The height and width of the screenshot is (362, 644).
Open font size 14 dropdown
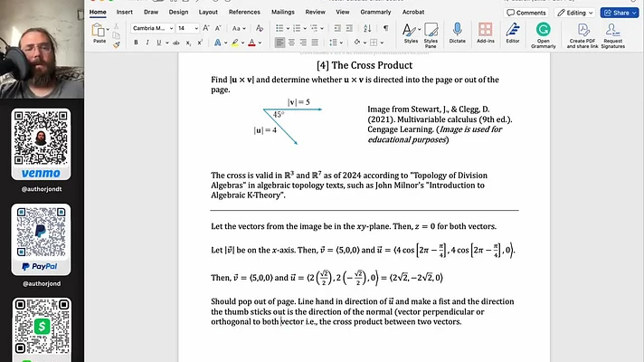pyautogui.click(x=196, y=28)
